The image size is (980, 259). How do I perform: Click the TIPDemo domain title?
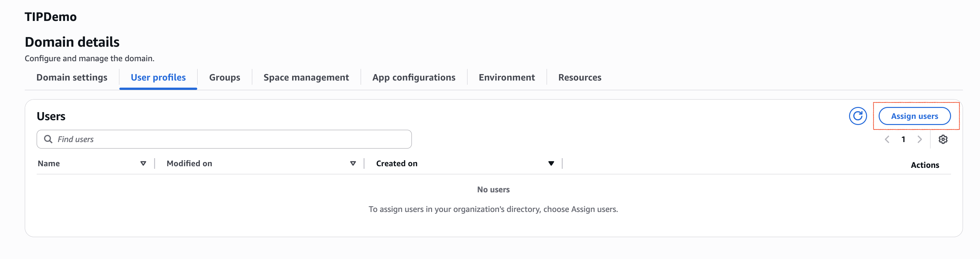[51, 17]
